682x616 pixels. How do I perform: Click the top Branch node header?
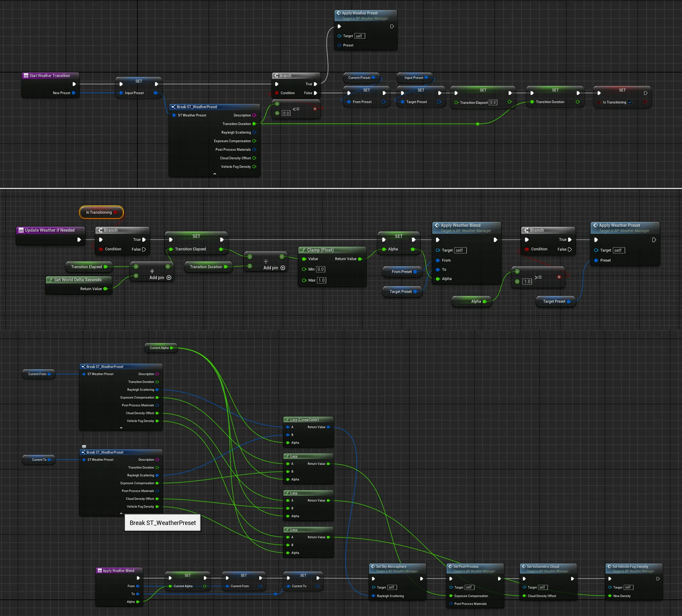pyautogui.click(x=296, y=75)
